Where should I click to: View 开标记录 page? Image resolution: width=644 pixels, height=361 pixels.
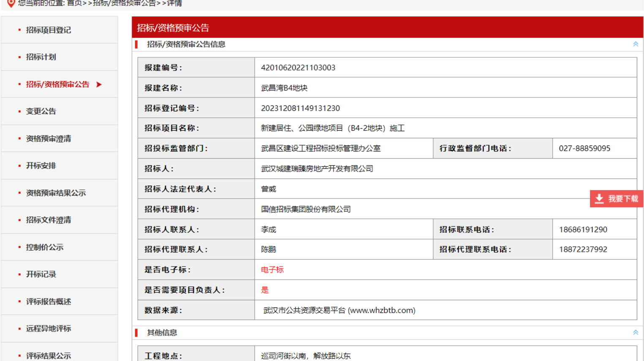[41, 275]
